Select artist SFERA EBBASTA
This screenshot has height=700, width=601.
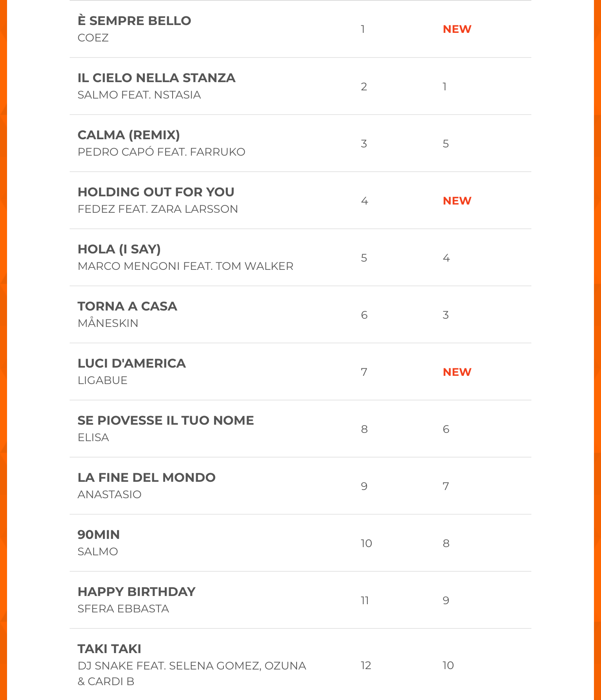pos(123,609)
